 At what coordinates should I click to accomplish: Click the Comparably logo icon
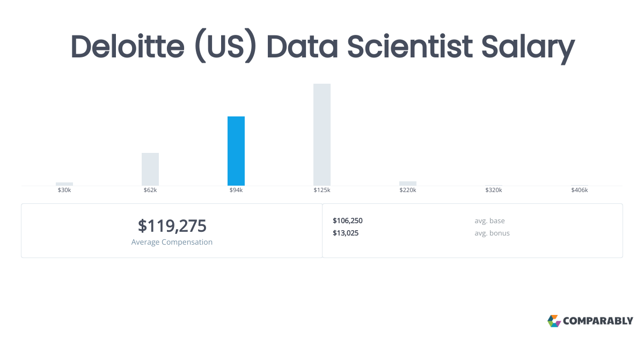click(x=554, y=321)
